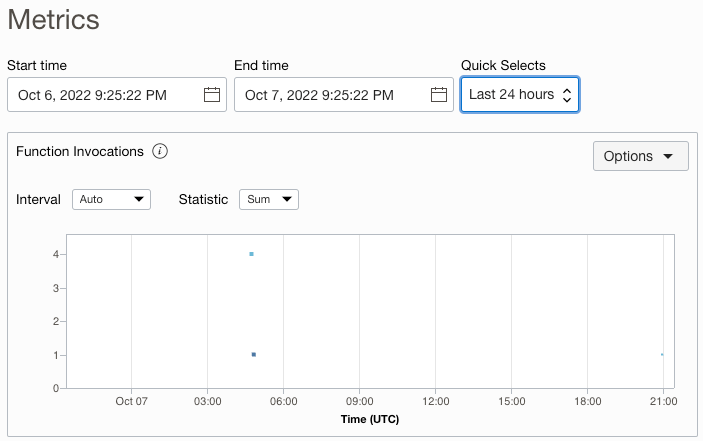Screen dimensions: 703x441
Task: Click the y-axis label '3'
Action: [56, 288]
